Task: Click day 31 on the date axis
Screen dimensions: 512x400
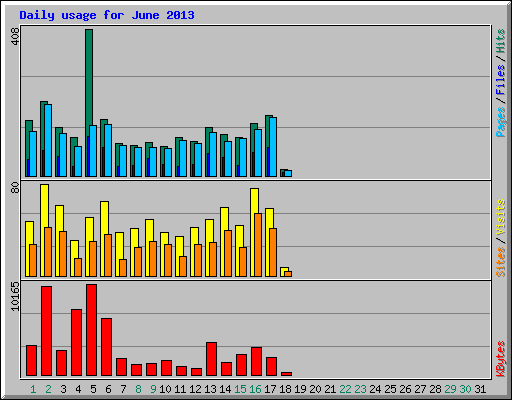Action: point(480,389)
